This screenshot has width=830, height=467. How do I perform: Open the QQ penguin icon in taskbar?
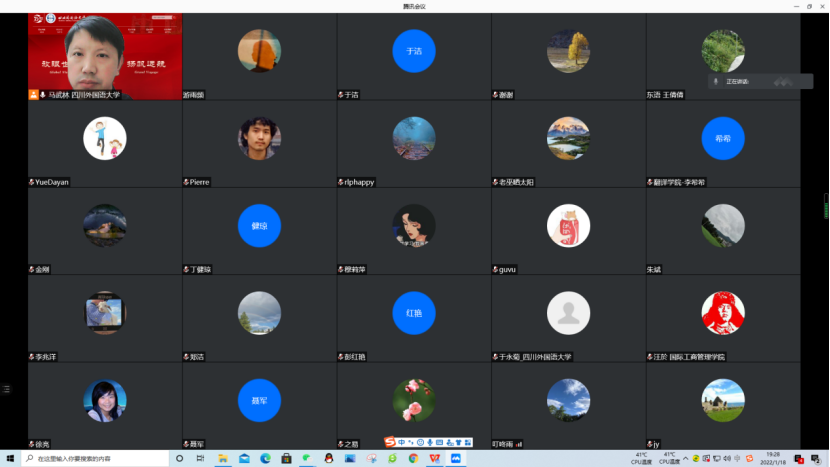(328, 459)
